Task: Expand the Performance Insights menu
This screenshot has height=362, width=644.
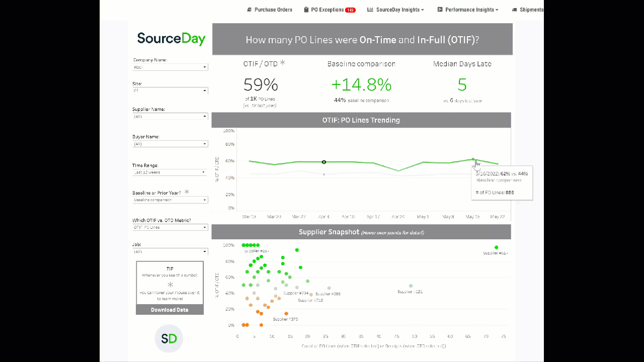Action: click(x=468, y=10)
